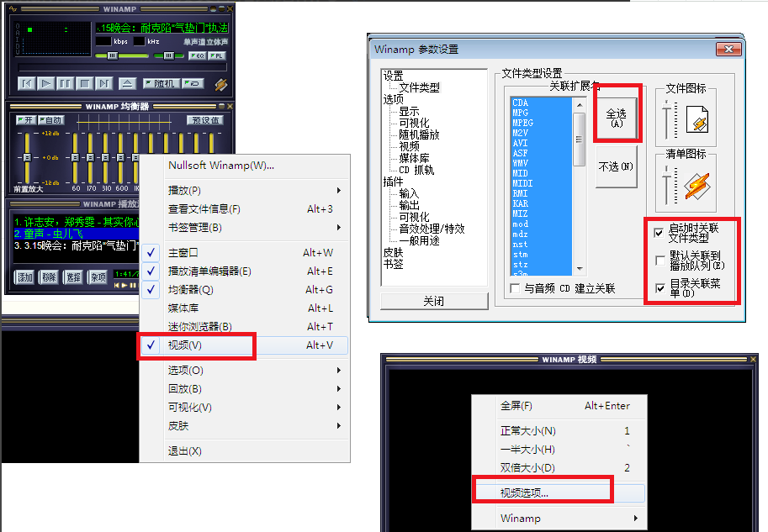Click 文件图标 file icon preview
768x532 pixels.
pos(697,120)
